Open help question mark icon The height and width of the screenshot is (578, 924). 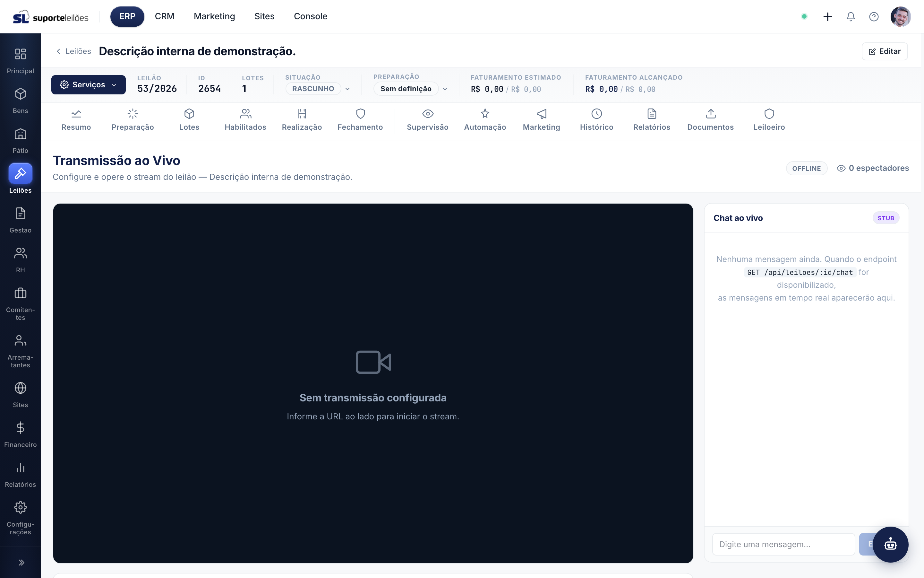874,16
